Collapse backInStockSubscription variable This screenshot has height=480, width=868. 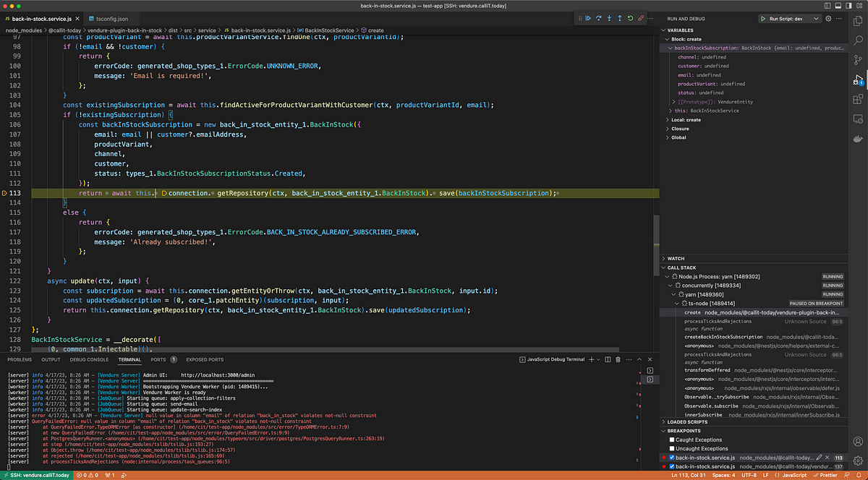pos(670,48)
